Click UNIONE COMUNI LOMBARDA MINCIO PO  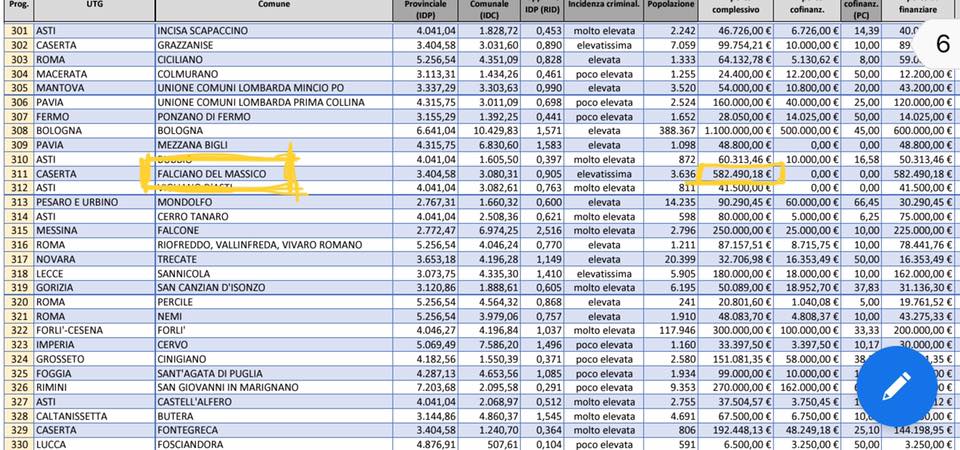274,88
